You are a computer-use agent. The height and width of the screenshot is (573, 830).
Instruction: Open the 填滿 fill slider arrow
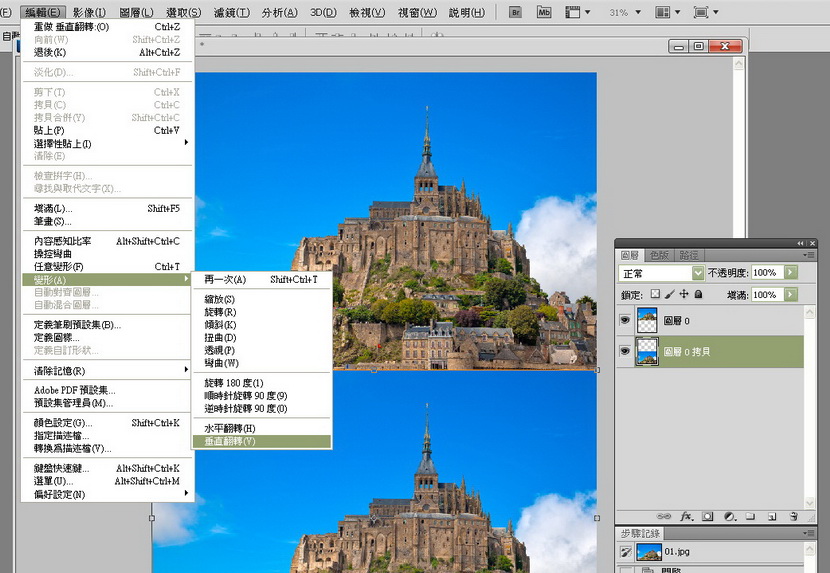(790, 294)
